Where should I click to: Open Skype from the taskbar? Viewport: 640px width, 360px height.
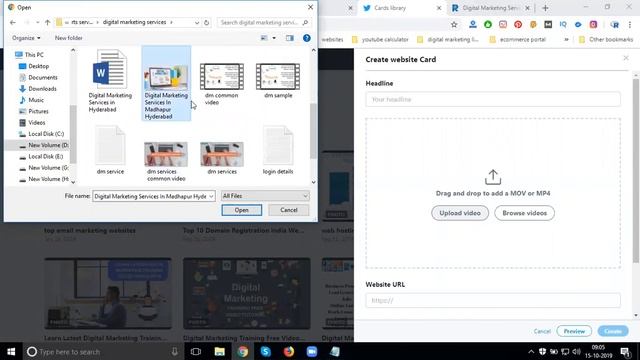(x=266, y=351)
